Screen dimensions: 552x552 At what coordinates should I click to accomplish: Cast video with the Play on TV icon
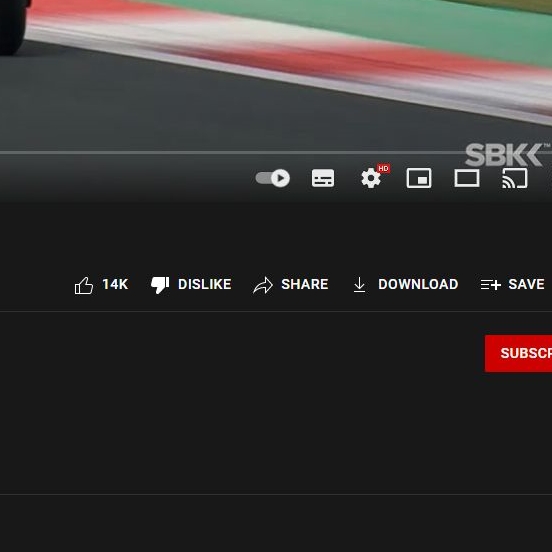tap(515, 178)
